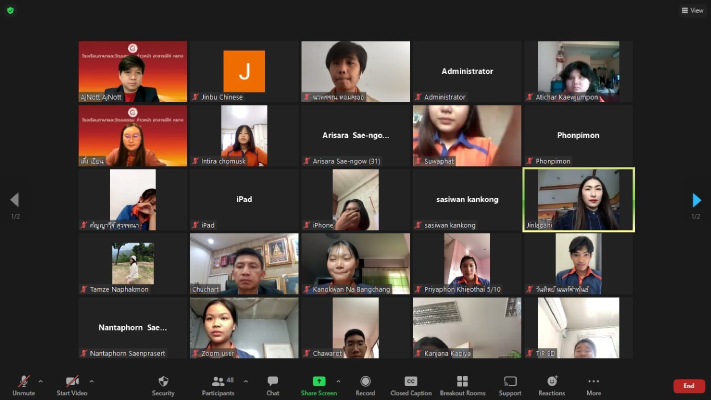Screen dimensions: 711x400
Task: Click the Support icon
Action: point(510,385)
